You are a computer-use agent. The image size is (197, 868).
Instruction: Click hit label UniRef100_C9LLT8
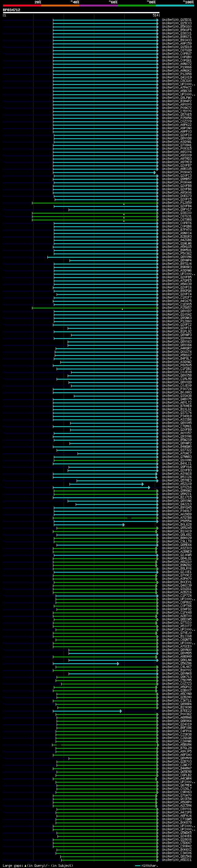[176, 542]
